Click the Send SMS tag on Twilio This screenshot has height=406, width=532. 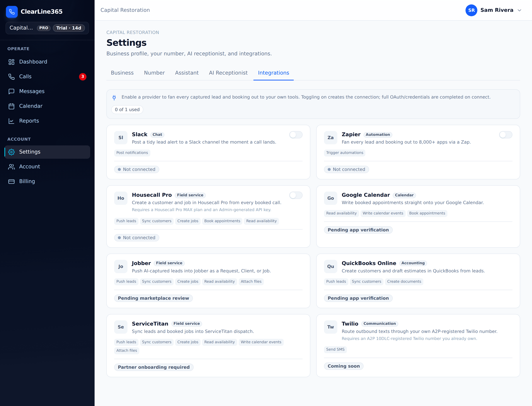(x=335, y=350)
